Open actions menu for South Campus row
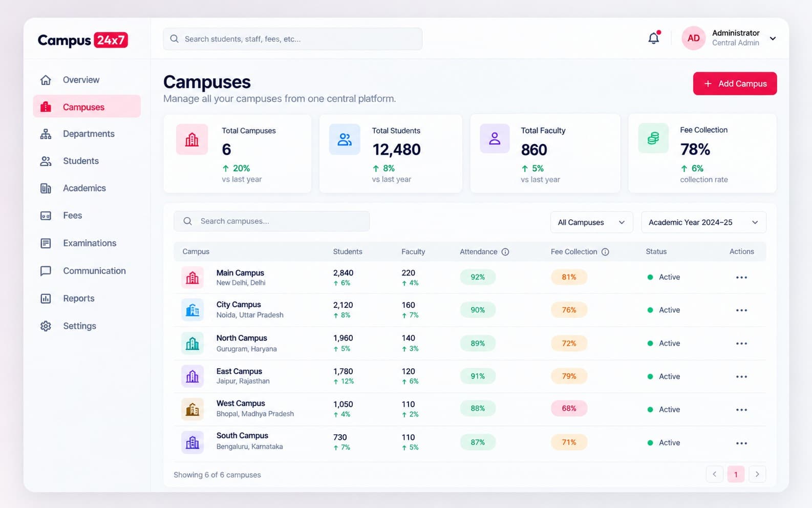The height and width of the screenshot is (508, 812). pos(741,443)
